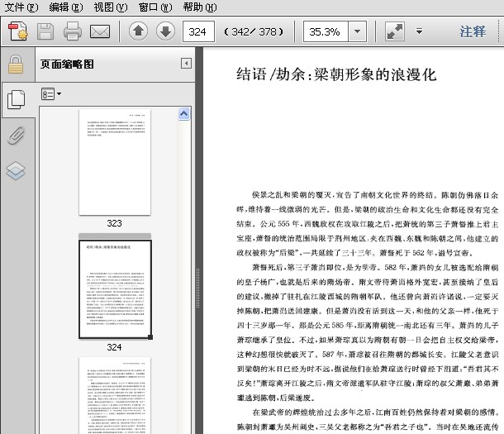Click the 页面缩略图 panel title
The height and width of the screenshot is (434, 504).
click(x=67, y=64)
